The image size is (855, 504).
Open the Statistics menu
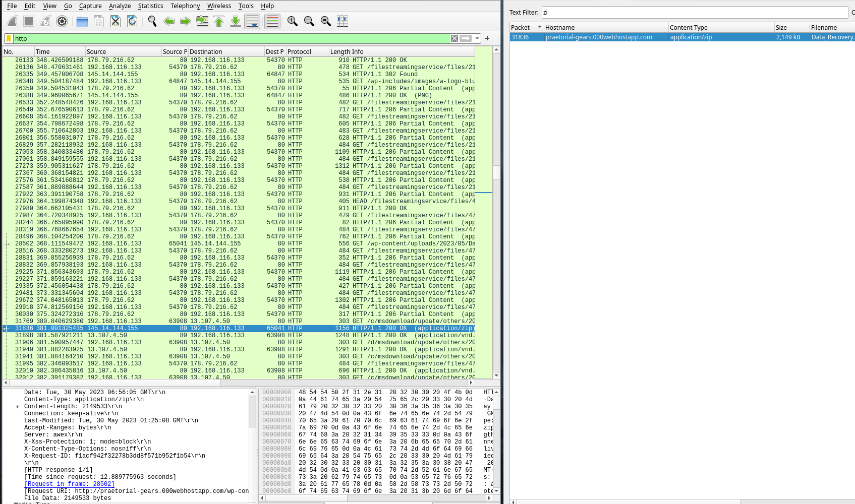(150, 6)
